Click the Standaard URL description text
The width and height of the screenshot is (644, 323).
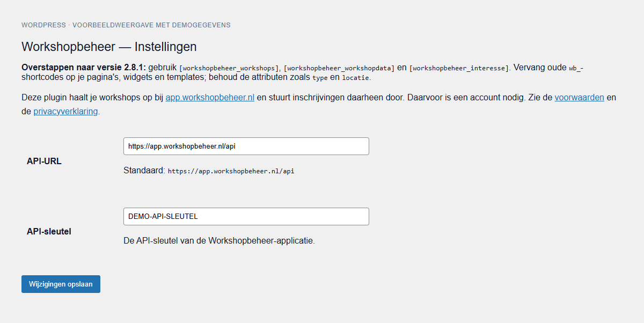[x=209, y=171]
